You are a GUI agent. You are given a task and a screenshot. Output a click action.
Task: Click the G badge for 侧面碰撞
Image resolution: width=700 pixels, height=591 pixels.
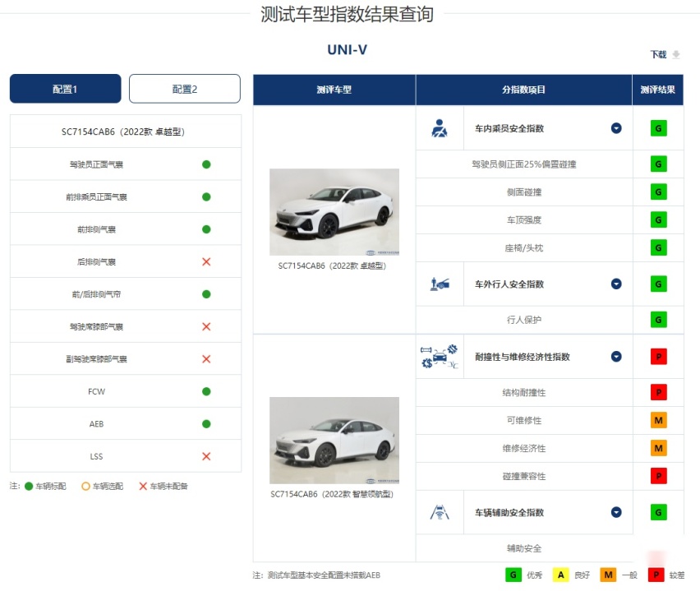(658, 192)
